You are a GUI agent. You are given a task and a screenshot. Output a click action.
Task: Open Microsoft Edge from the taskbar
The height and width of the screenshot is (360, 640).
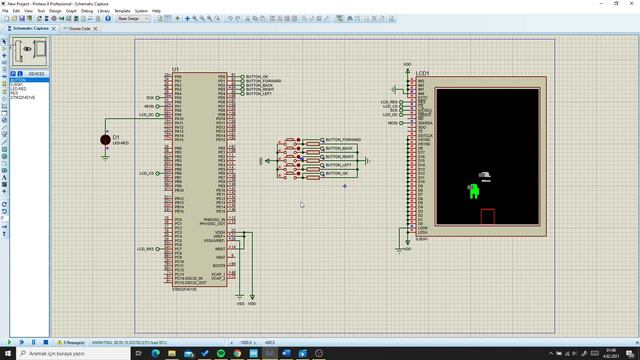click(x=156, y=353)
